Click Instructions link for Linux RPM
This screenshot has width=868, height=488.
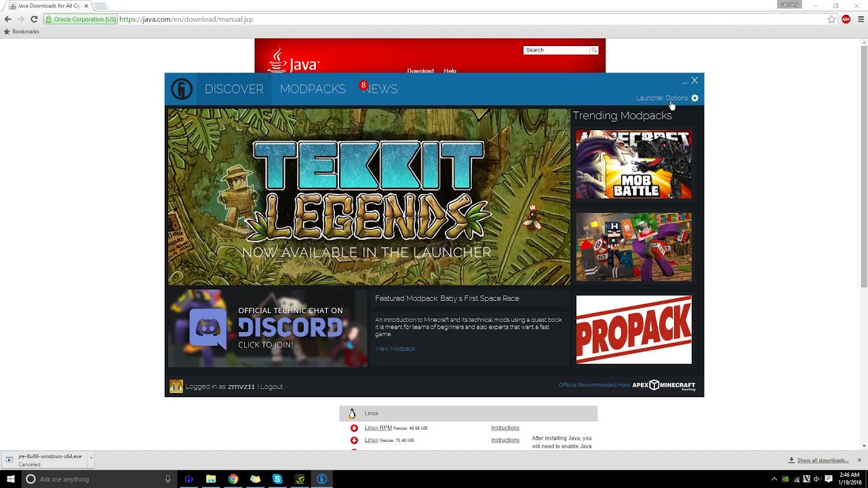[x=505, y=428]
